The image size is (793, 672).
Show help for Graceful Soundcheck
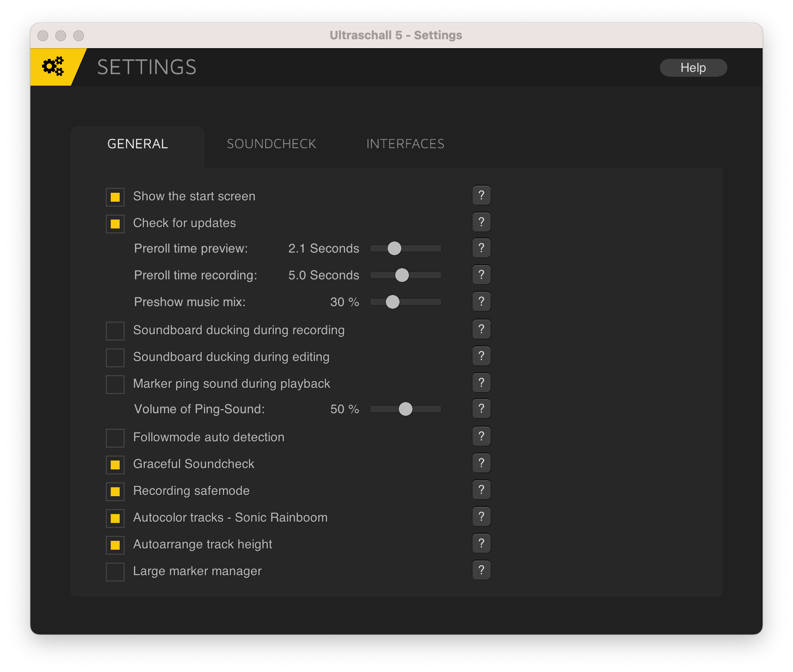click(x=481, y=463)
